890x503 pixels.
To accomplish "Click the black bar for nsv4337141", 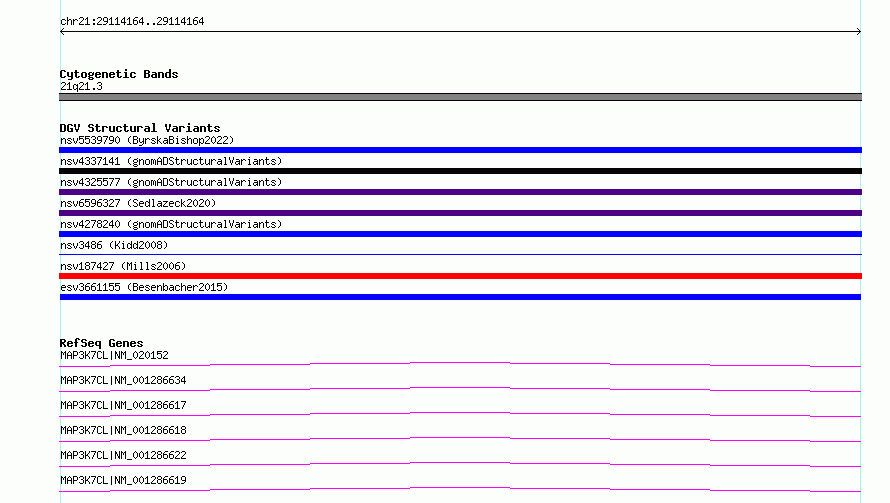I will [x=460, y=171].
